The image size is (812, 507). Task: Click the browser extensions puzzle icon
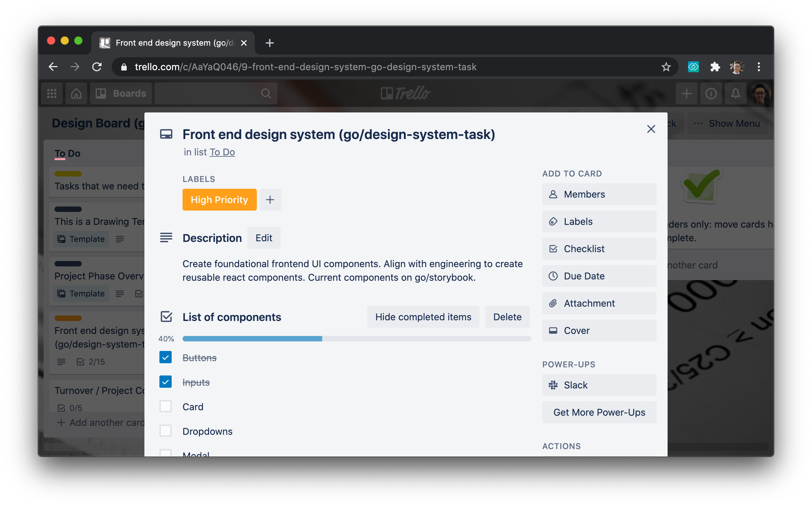click(x=715, y=67)
